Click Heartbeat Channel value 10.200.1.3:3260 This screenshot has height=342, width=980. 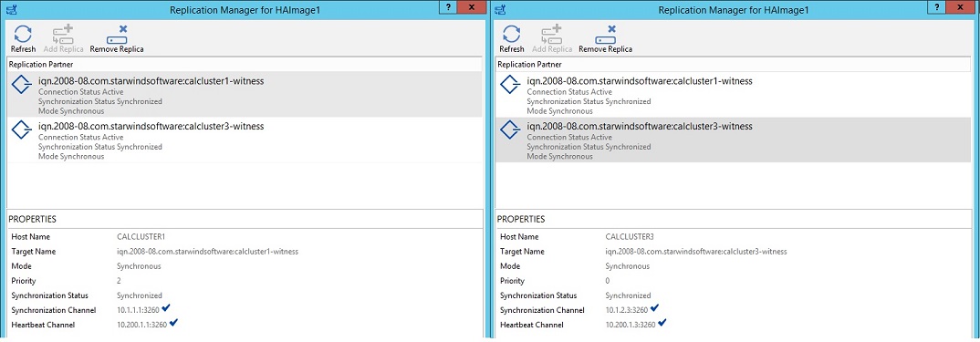point(631,325)
